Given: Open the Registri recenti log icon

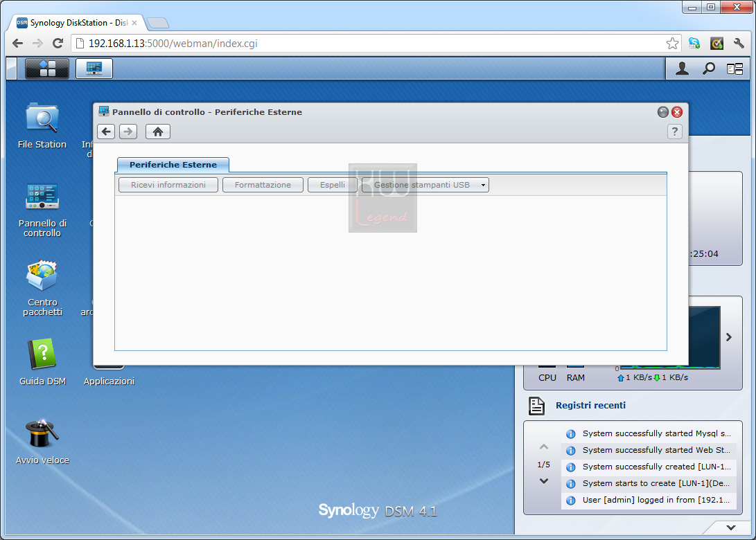Looking at the screenshot, I should tap(536, 406).
